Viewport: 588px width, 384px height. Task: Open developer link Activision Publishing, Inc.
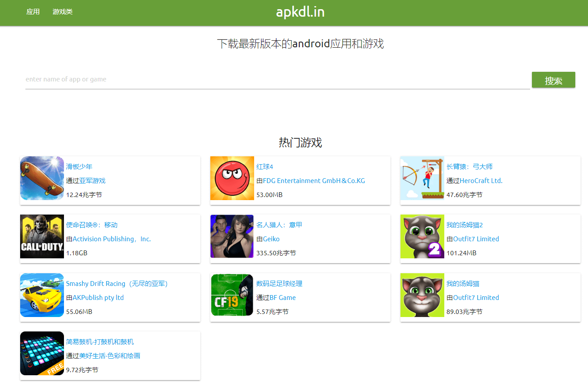coord(111,239)
